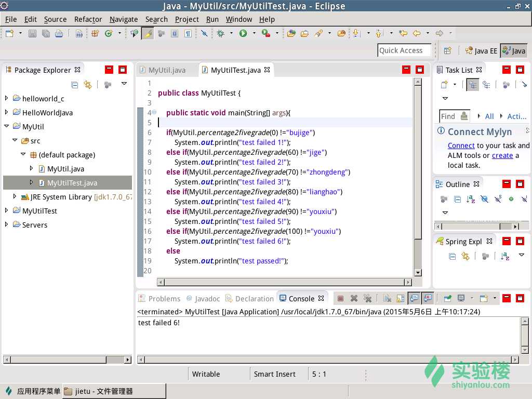Switch to Java EE perspective
This screenshot has width=532, height=399.
pos(481,51)
